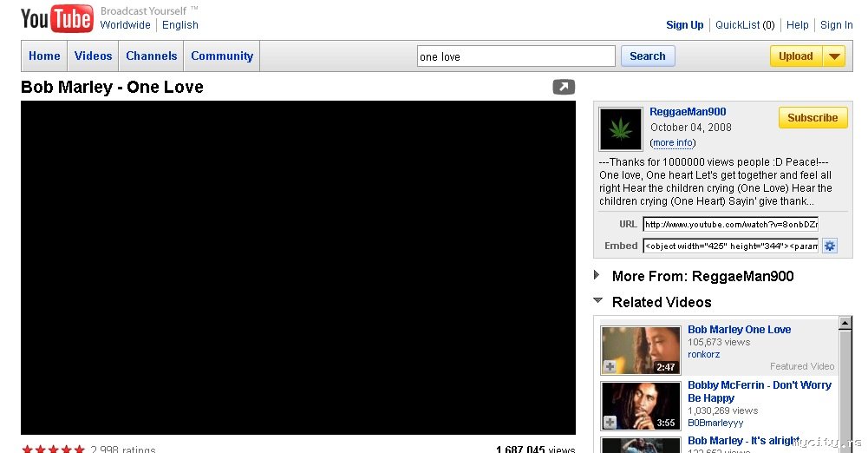Viewport: 868px width, 453px height.
Task: Go to the Home tab
Action: click(44, 56)
